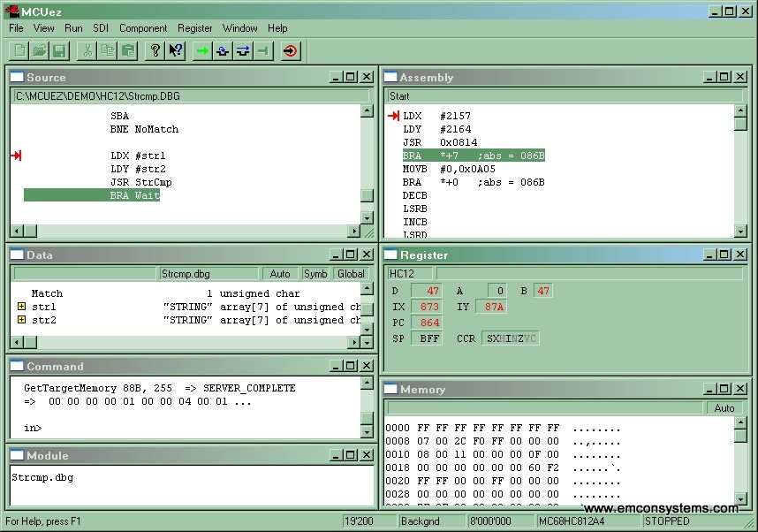
Task: Expand the str1 array variable
Action: tap(21, 307)
